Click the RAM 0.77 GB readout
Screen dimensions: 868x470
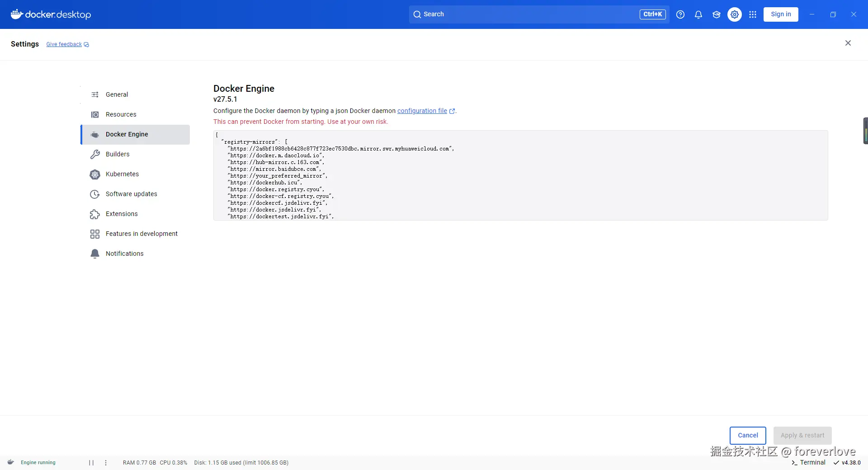pyautogui.click(x=139, y=462)
